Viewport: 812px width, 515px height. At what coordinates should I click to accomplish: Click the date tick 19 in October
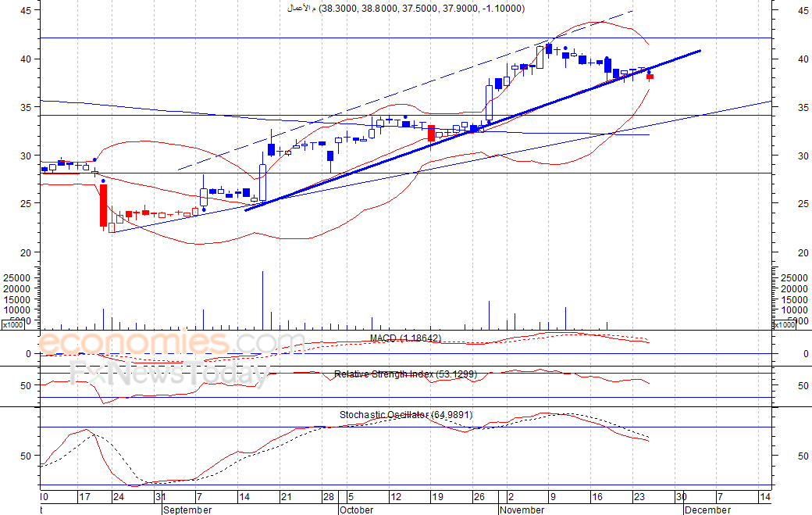point(437,497)
